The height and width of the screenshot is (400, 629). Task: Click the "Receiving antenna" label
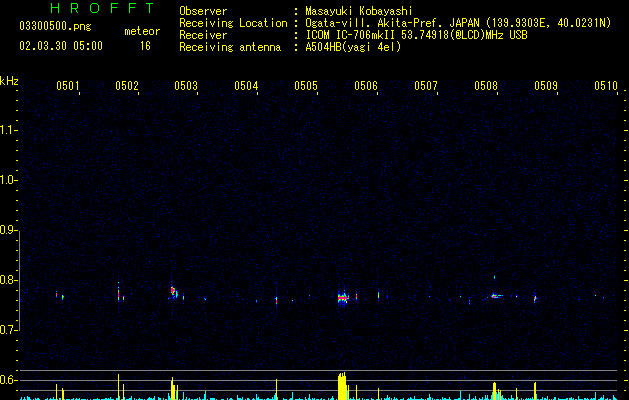(x=230, y=47)
